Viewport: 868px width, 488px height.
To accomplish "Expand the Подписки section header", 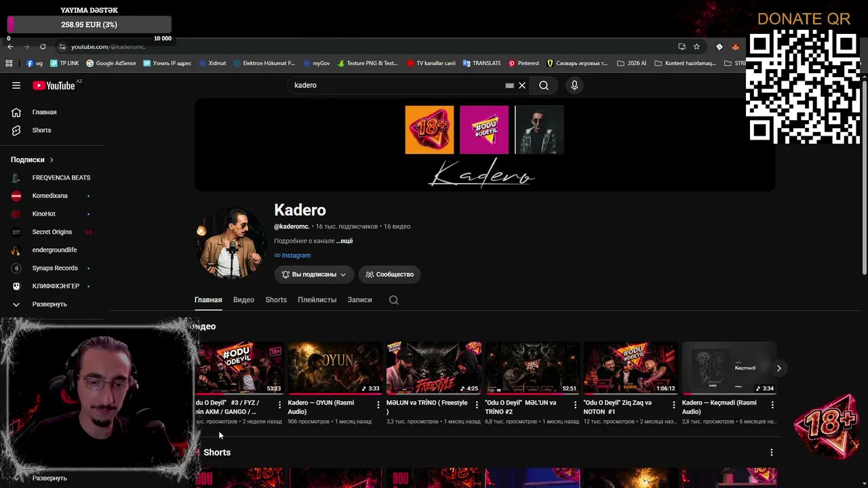I will pyautogui.click(x=32, y=160).
